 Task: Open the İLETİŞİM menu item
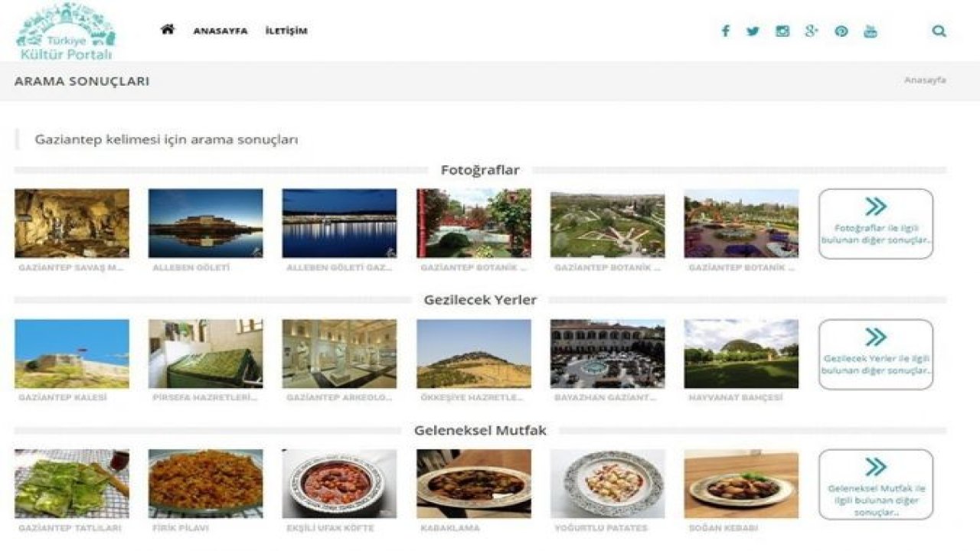point(285,31)
